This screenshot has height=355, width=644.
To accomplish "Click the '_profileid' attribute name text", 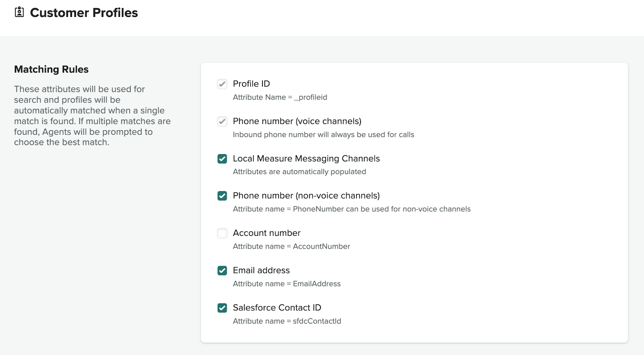I will [x=311, y=97].
